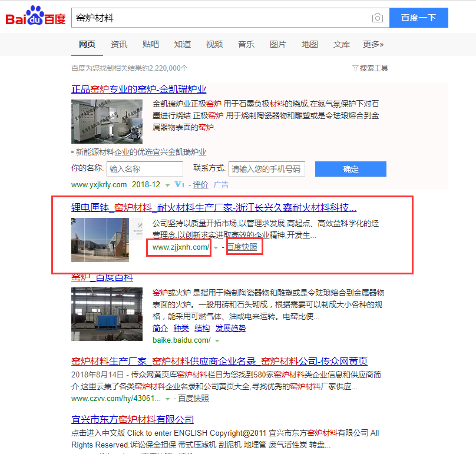Expand dropdown arrow beside baike.baidu.com
The height and width of the screenshot is (454, 476).
tap(217, 341)
